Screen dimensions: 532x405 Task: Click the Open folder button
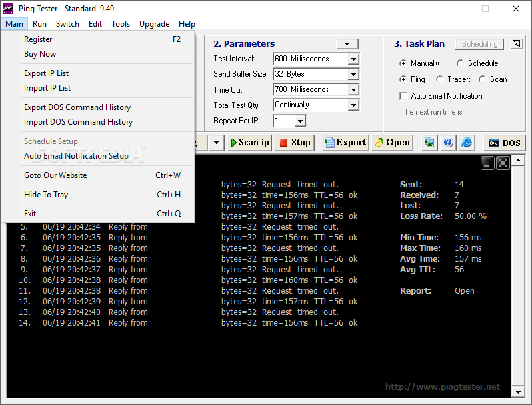(392, 143)
